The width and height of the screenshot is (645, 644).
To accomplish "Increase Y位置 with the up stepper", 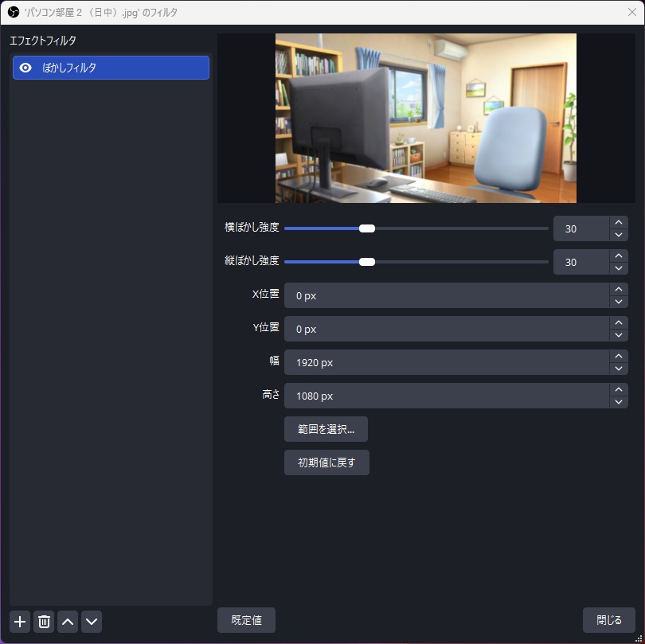I will [x=619, y=323].
